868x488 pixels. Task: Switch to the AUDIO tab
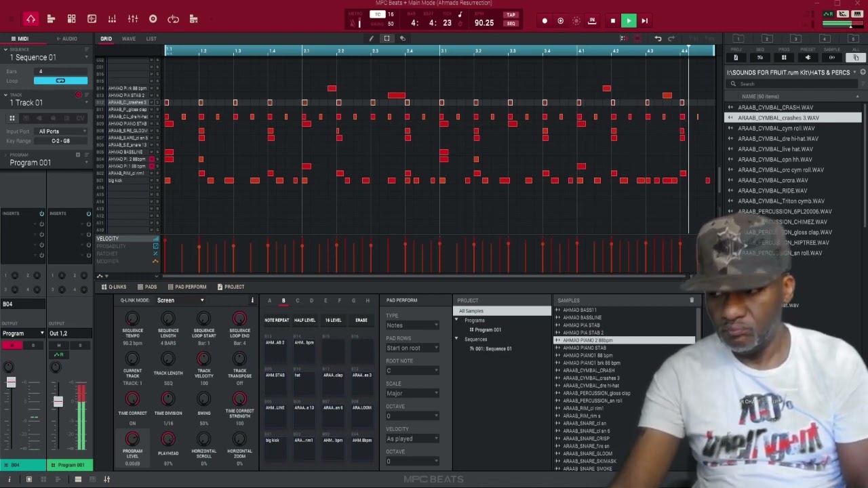[67, 39]
